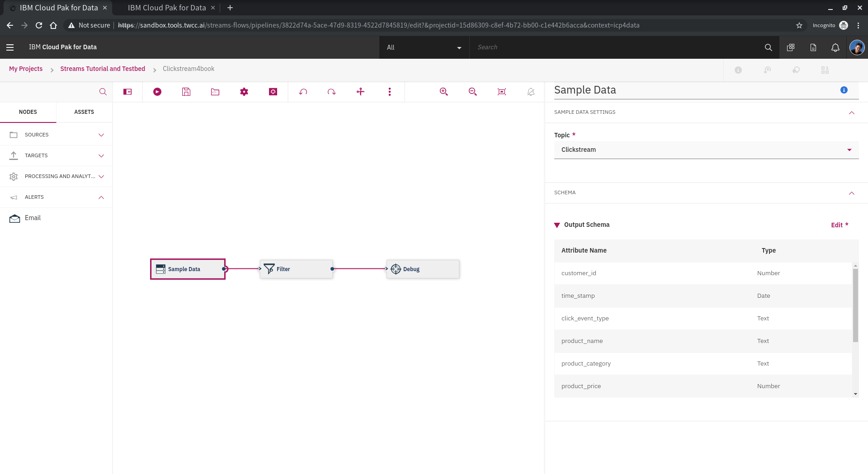Select the Filter node on canvas
The width and height of the screenshot is (868, 474).
[x=296, y=269]
